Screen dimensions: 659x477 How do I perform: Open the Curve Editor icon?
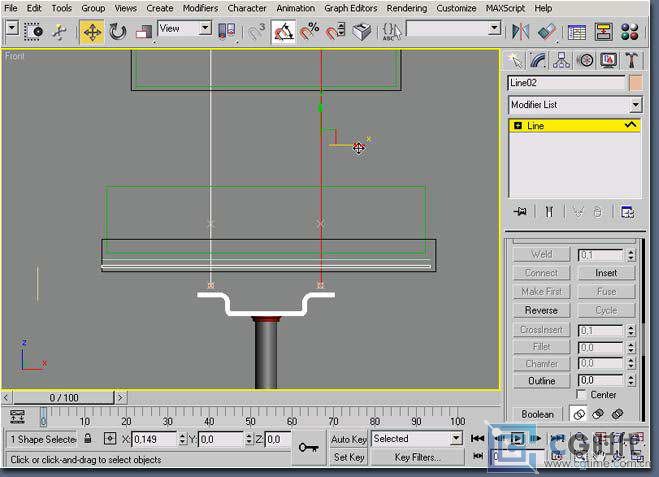[577, 32]
